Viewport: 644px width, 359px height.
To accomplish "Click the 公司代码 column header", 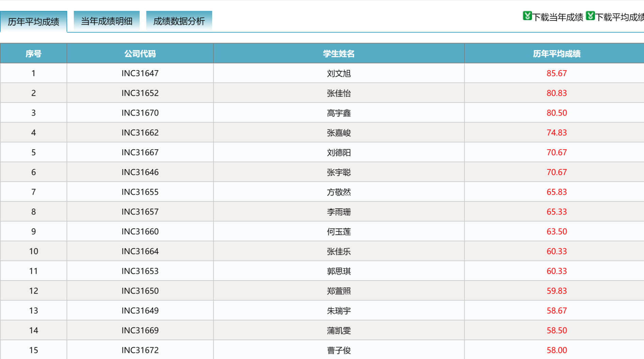I will [140, 54].
